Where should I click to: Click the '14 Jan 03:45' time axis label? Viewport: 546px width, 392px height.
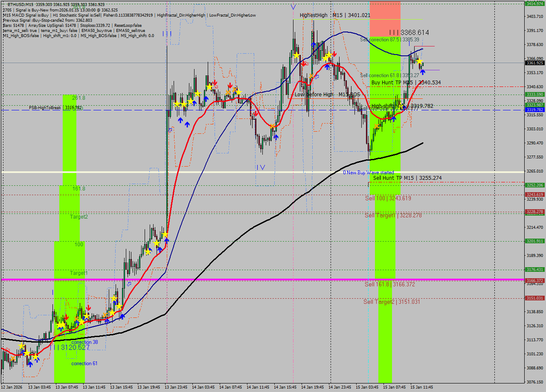(x=203, y=387)
